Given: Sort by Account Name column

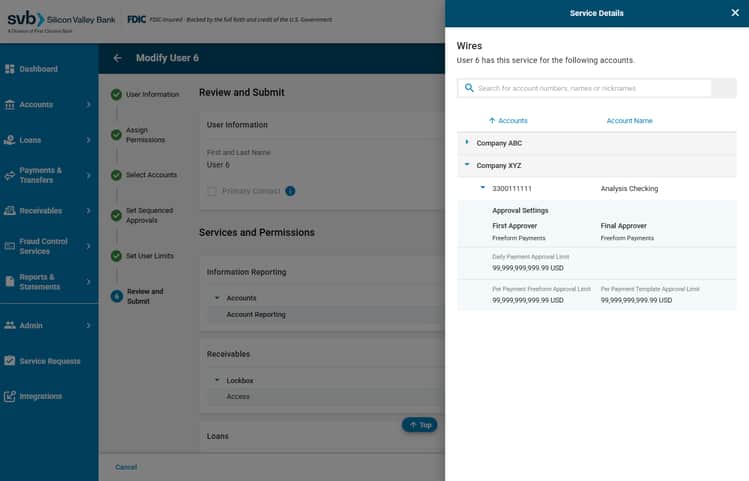Looking at the screenshot, I should (629, 121).
